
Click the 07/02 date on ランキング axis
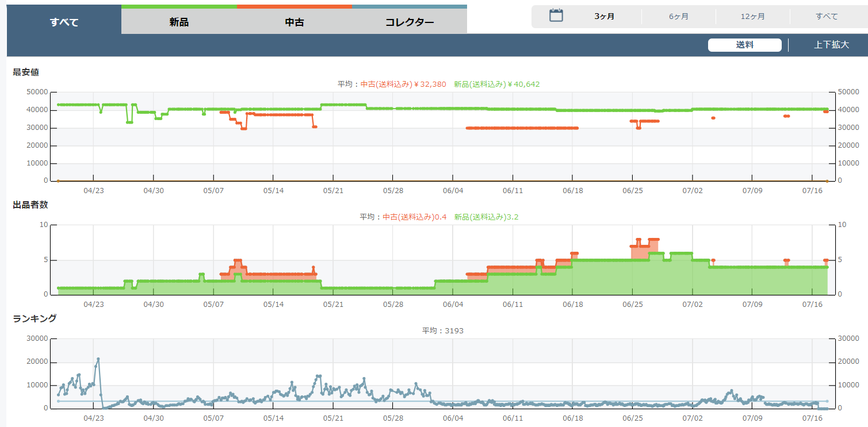coord(692,418)
